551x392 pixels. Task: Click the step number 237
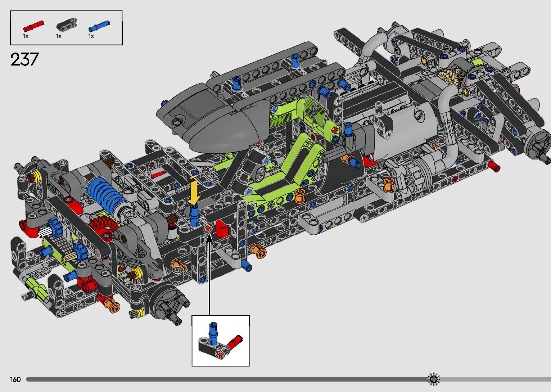pyautogui.click(x=24, y=59)
